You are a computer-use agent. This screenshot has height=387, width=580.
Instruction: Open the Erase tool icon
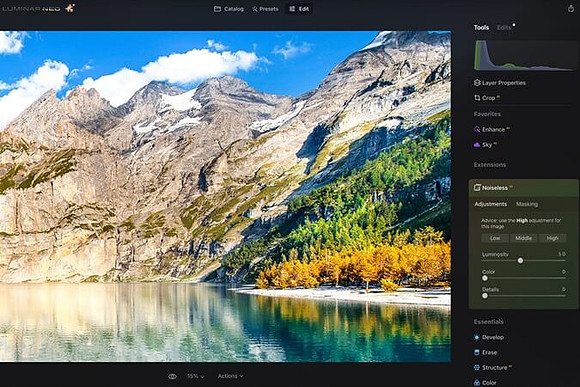click(477, 353)
